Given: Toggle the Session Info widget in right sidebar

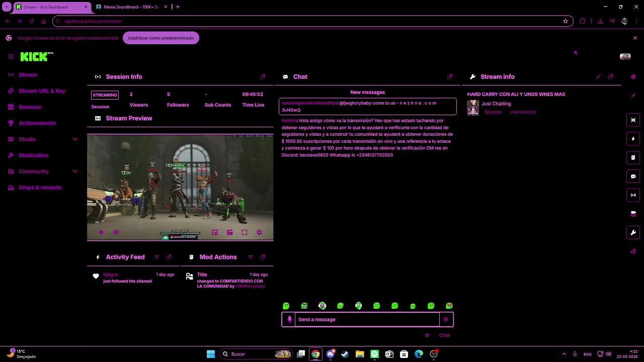Looking at the screenshot, I should [633, 120].
